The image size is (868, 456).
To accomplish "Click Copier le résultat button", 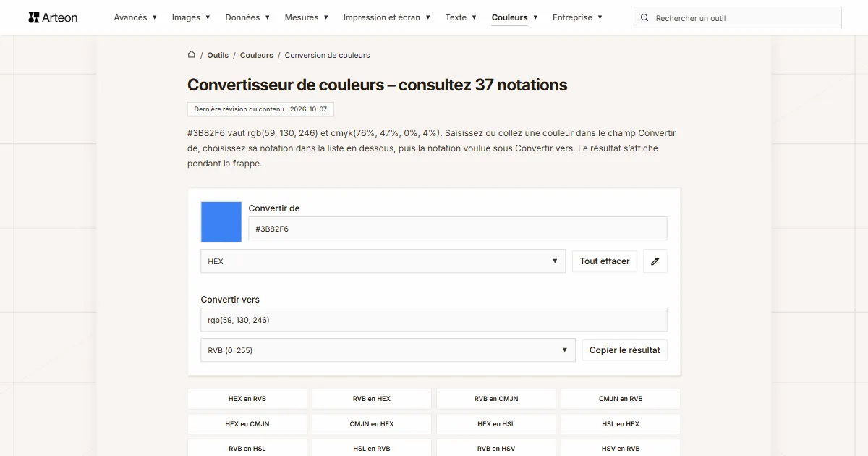I will click(x=625, y=350).
